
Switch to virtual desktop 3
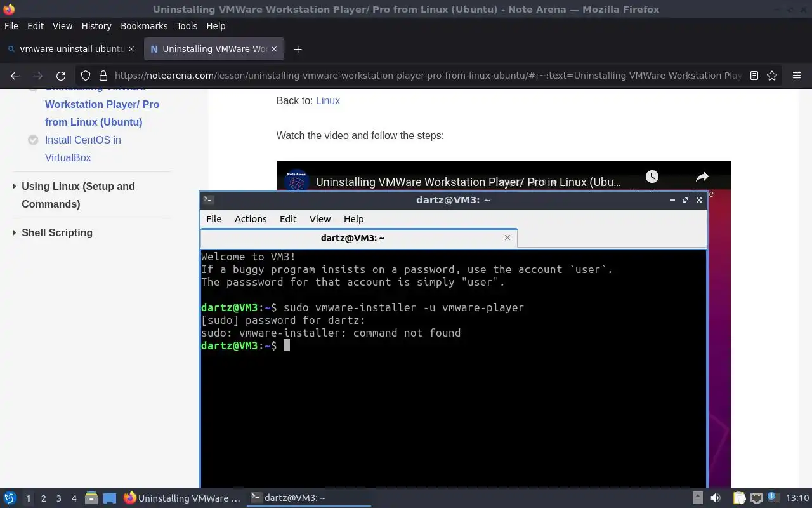pos(58,498)
